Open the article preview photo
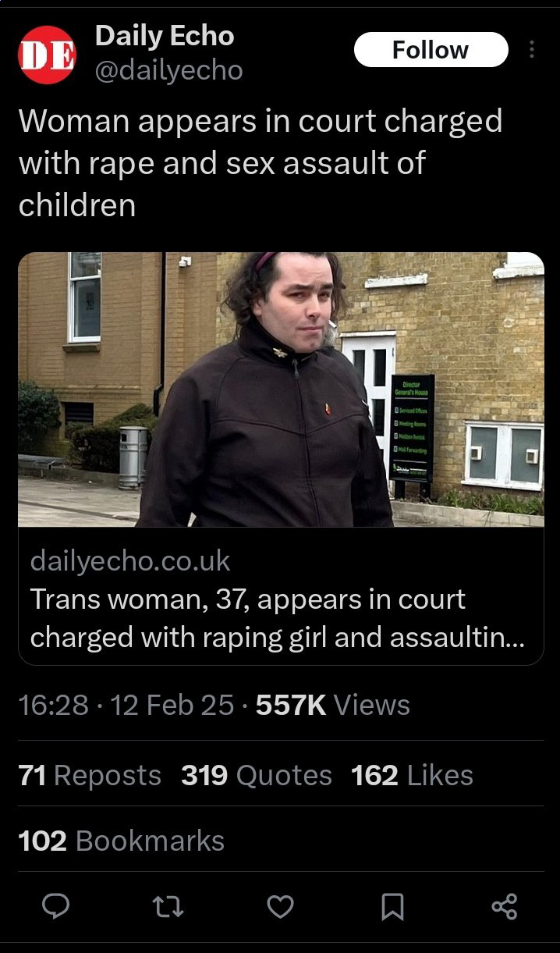 pos(281,389)
